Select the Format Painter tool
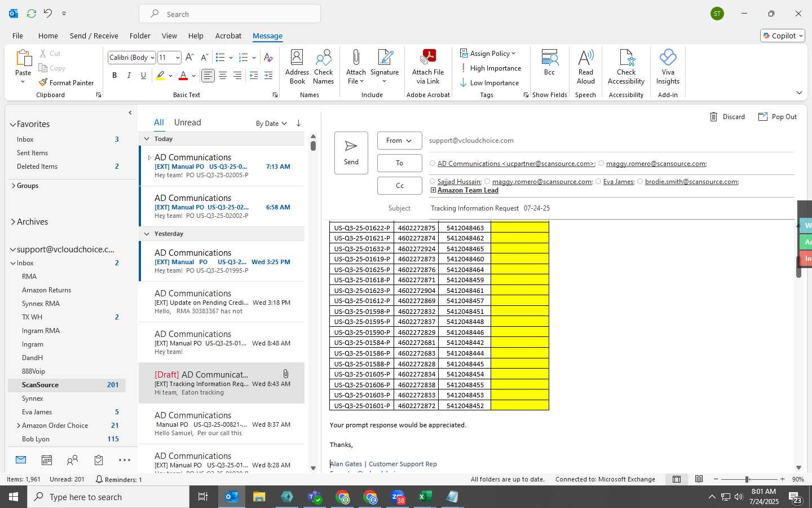 click(66, 82)
